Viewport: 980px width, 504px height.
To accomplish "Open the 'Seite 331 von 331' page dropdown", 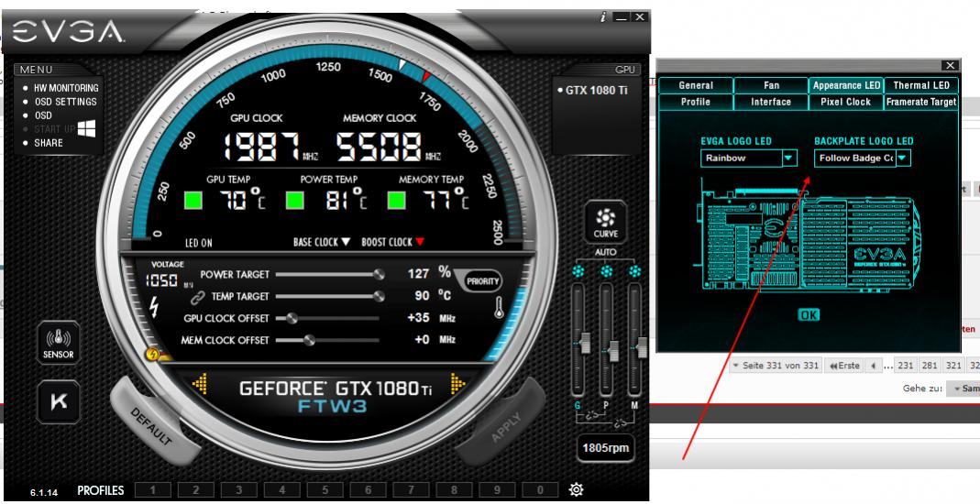I will pos(775,366).
